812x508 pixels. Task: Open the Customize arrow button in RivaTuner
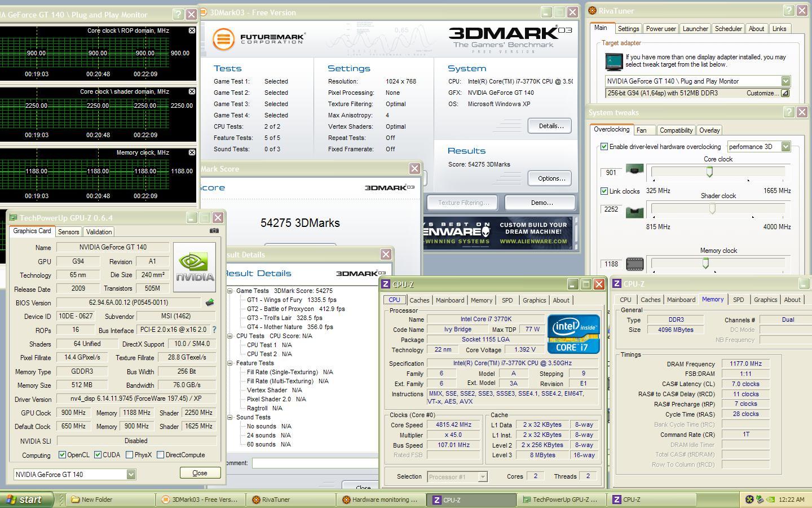tap(785, 93)
